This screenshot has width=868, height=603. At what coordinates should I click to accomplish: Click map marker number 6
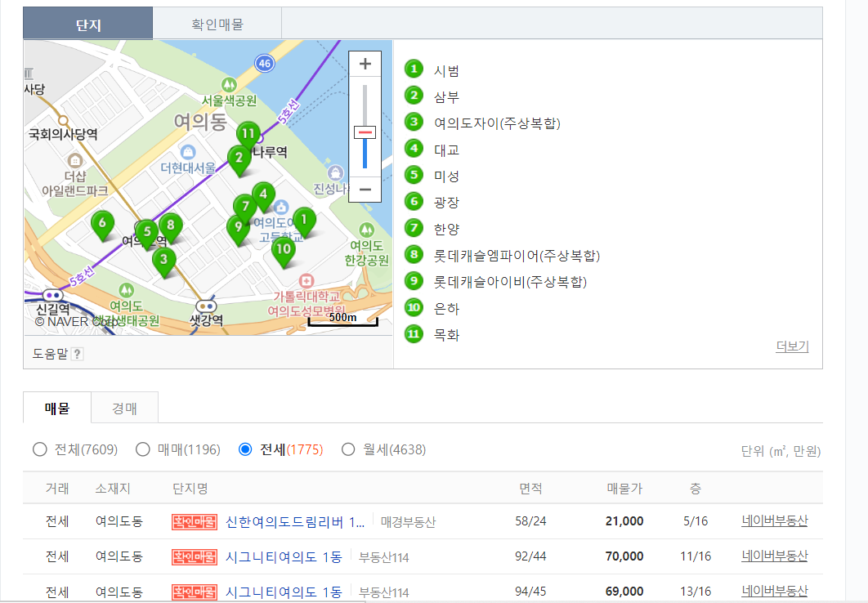pyautogui.click(x=102, y=224)
